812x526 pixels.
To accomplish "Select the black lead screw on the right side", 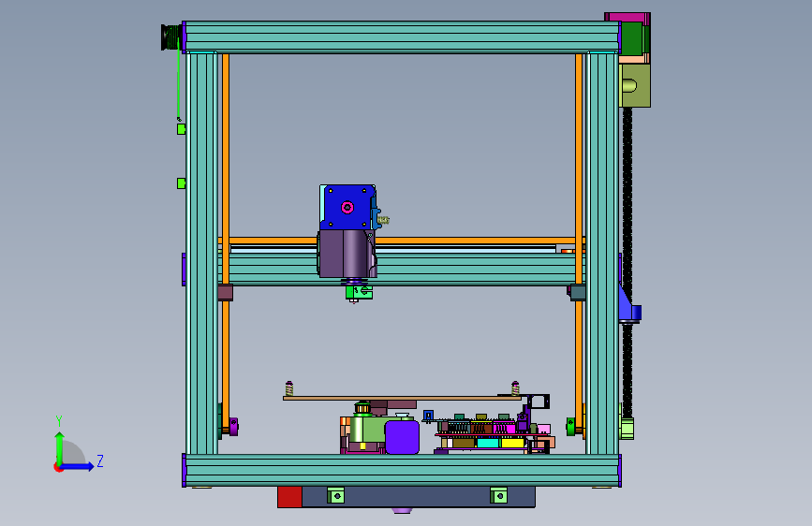I will tap(627, 207).
